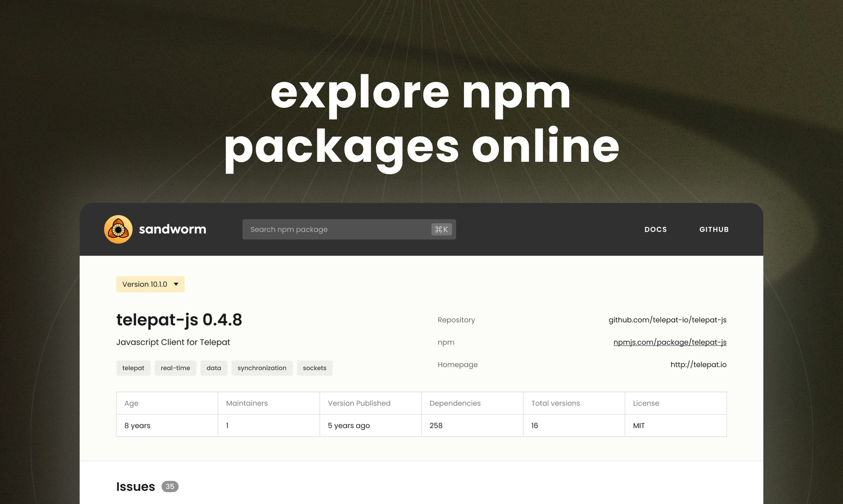Click the 'Age' column header
The height and width of the screenshot is (504, 843).
click(x=131, y=404)
